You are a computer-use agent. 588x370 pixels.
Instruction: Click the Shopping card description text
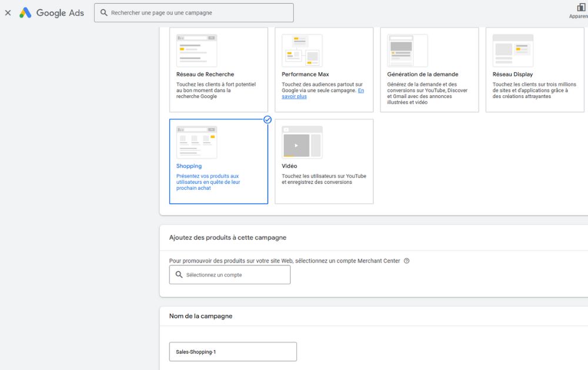coord(208,182)
